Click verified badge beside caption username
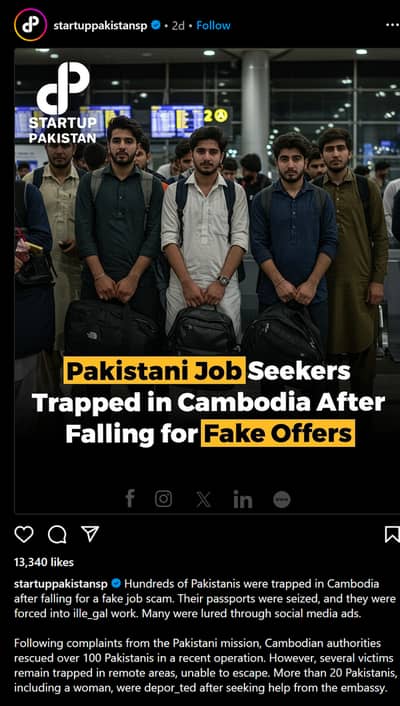 pyautogui.click(x=116, y=584)
